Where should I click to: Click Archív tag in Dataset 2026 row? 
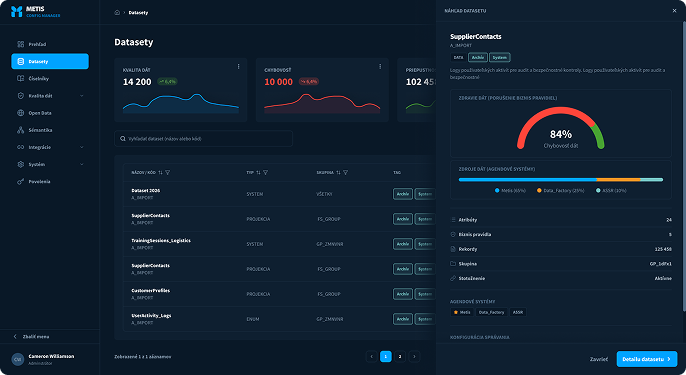point(402,194)
